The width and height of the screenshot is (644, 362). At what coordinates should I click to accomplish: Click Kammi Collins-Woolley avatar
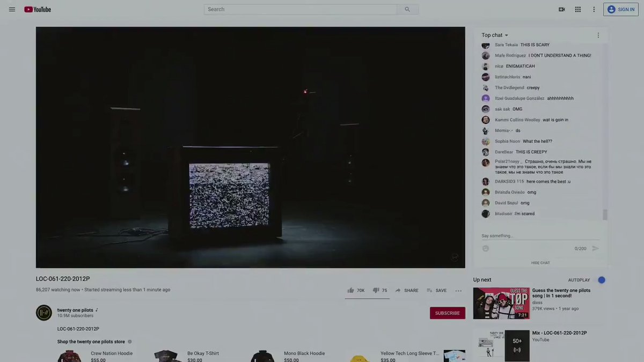(x=486, y=120)
